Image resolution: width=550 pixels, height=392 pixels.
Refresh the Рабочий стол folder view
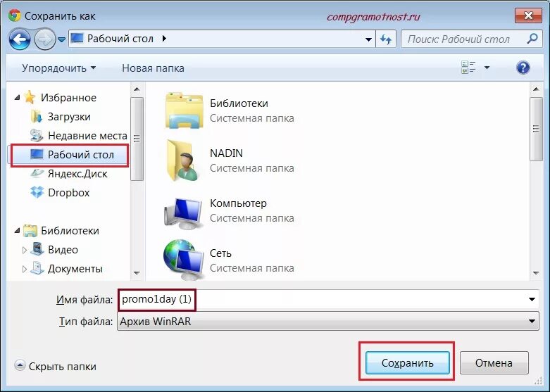click(x=386, y=39)
